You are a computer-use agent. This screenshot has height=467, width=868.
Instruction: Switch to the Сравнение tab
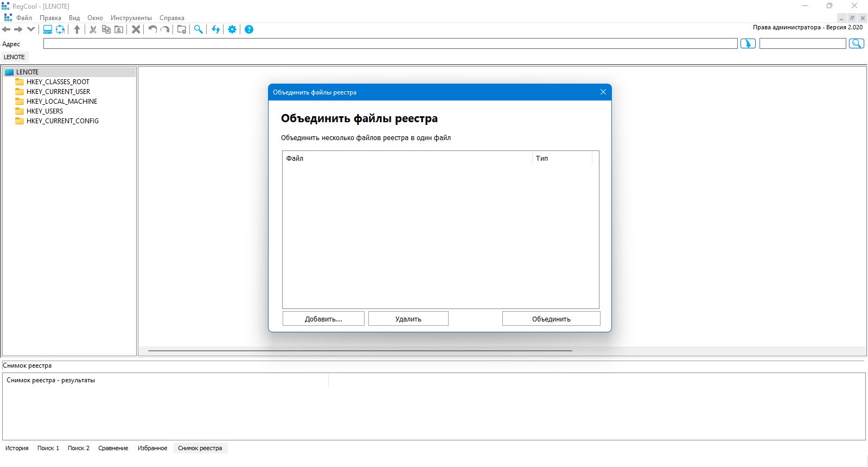113,448
